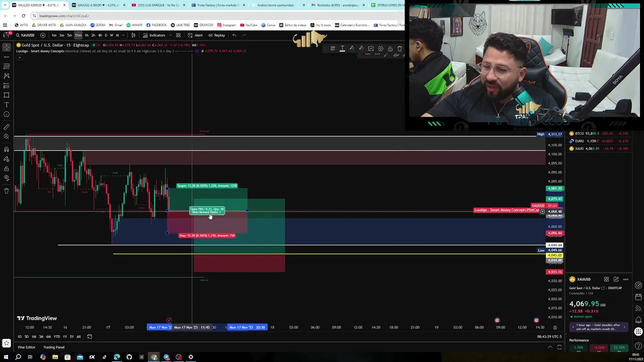Click the undo arrow
The height and width of the screenshot is (362, 644).
tap(234, 35)
